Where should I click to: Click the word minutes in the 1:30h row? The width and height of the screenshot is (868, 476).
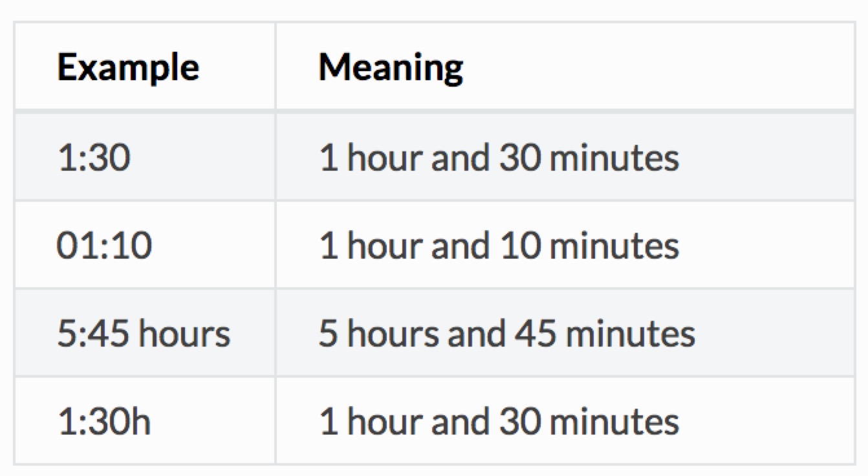tap(613, 422)
